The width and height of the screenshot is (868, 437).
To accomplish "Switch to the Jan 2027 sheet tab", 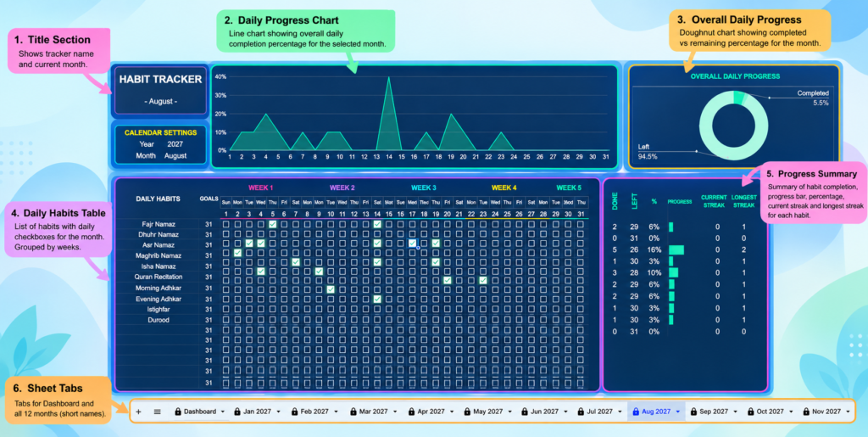I will [x=258, y=412].
